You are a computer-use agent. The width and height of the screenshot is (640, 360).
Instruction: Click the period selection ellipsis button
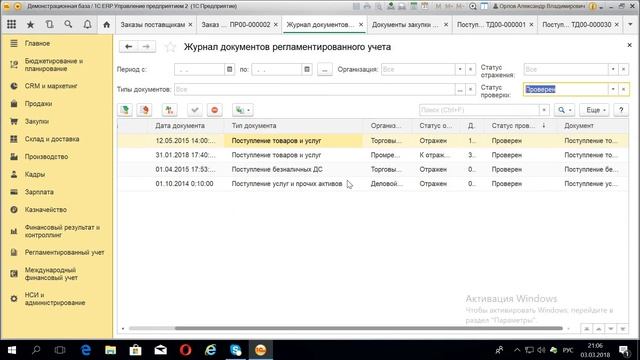pos(324,69)
